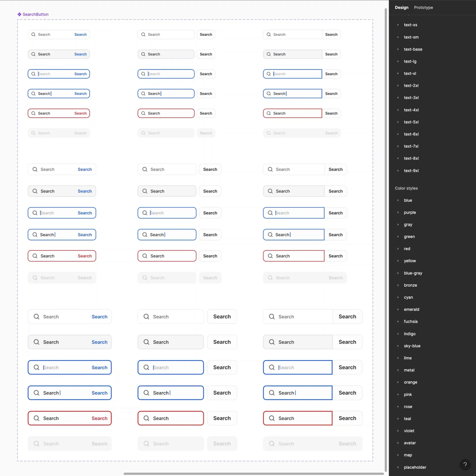The image size is (476, 476).
Task: Expand the text-lg style group arrow
Action: pyautogui.click(x=398, y=61)
